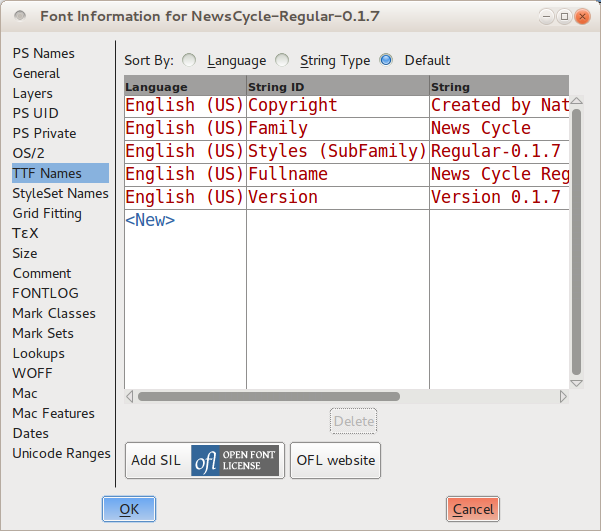
Task: Click the OFL logo on Add SIL button
Action: tap(235, 461)
